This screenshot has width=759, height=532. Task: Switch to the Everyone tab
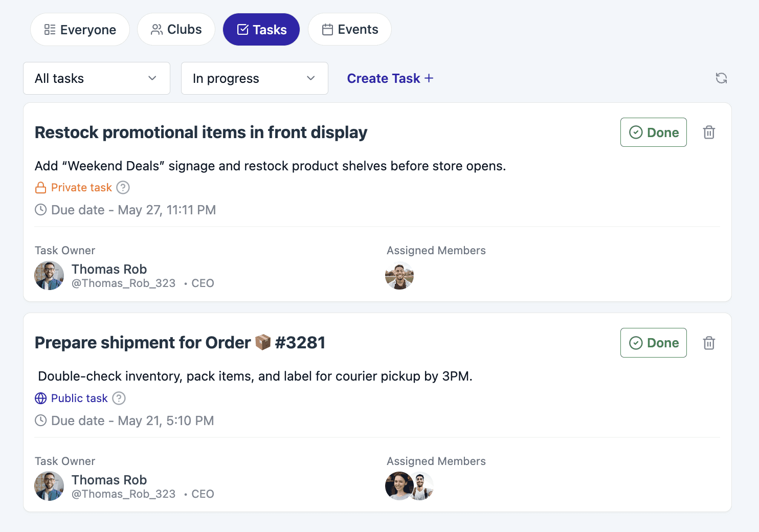click(x=80, y=30)
